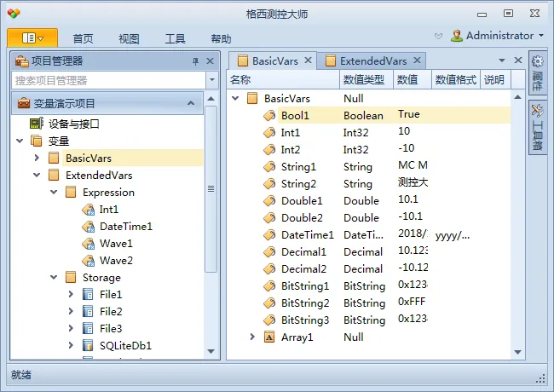Click the Bool1 variable tag icon
This screenshot has width=554, height=392.
click(269, 116)
